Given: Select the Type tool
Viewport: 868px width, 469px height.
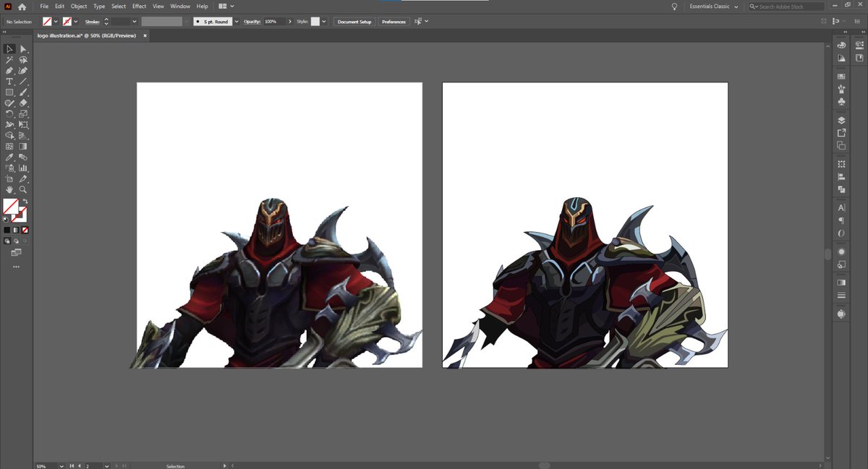Looking at the screenshot, I should (9, 82).
